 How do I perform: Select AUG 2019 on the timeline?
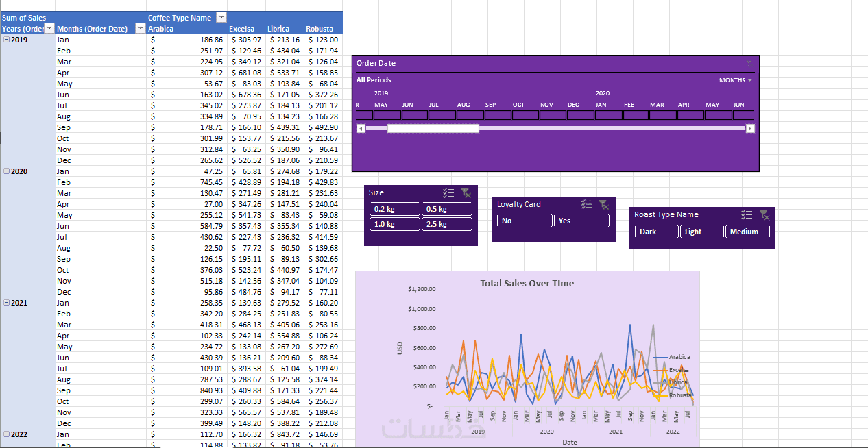click(470, 115)
